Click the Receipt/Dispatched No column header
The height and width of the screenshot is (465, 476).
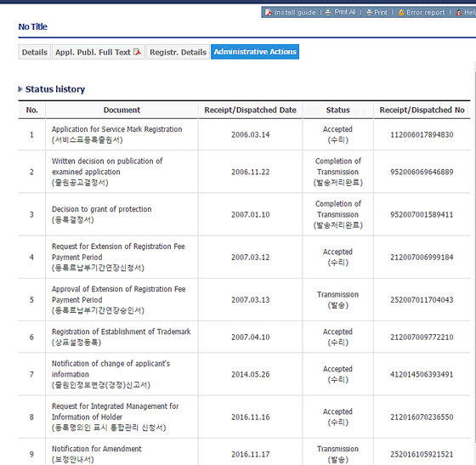pyautogui.click(x=422, y=110)
